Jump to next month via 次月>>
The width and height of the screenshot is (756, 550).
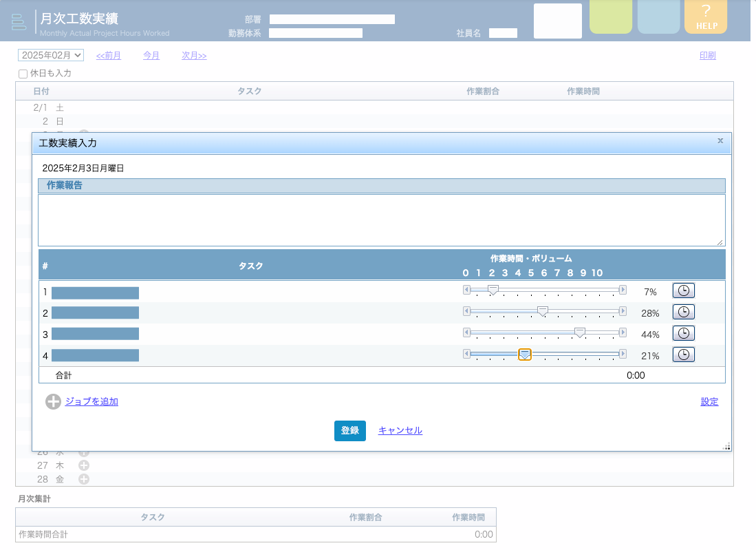tap(194, 56)
